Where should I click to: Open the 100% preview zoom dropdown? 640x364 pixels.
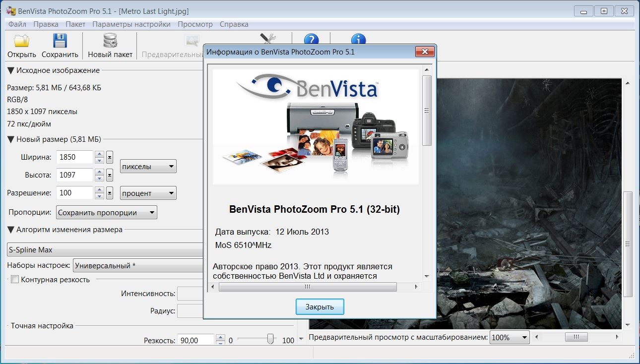pos(510,337)
